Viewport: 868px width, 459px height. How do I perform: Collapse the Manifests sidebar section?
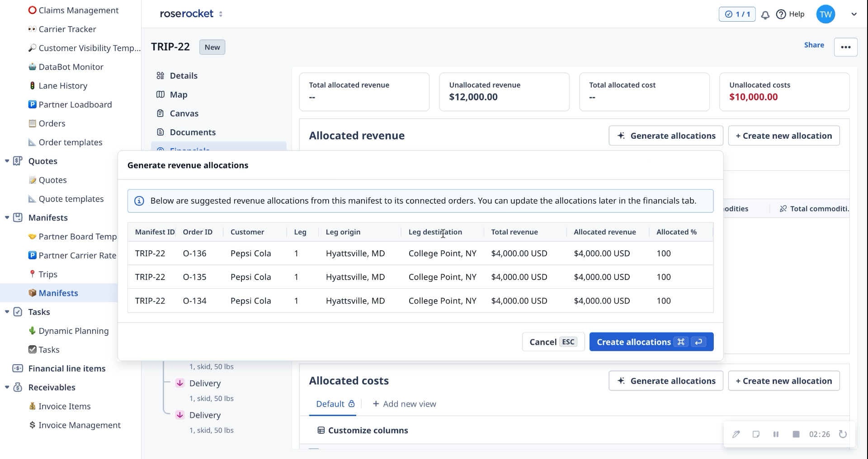(7, 217)
